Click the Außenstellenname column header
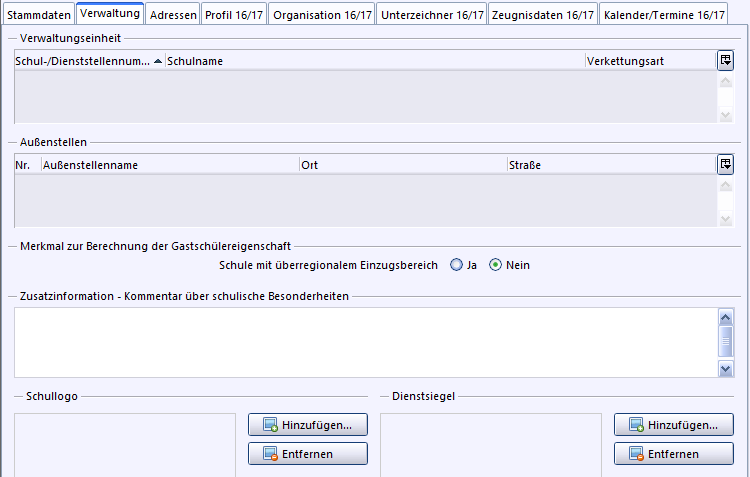 (171, 165)
